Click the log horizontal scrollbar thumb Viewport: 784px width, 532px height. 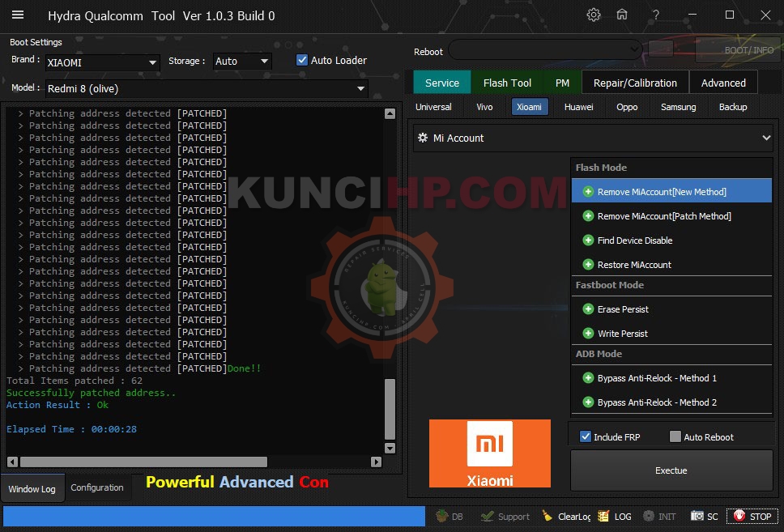(x=143, y=462)
